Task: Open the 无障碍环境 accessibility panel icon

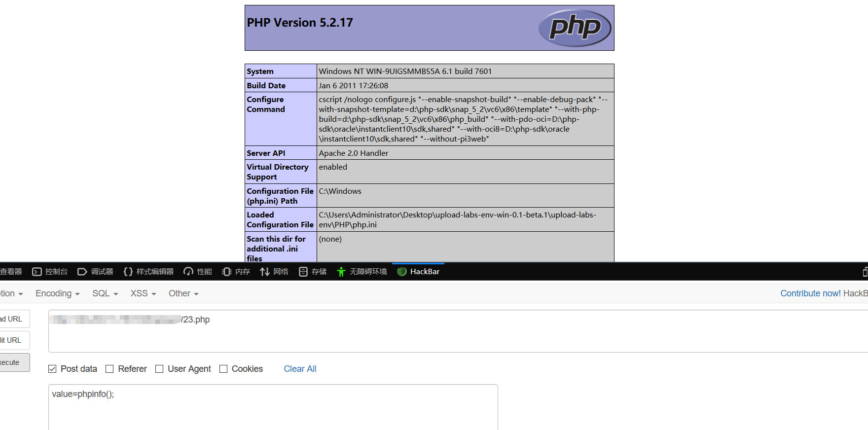Action: tap(341, 272)
